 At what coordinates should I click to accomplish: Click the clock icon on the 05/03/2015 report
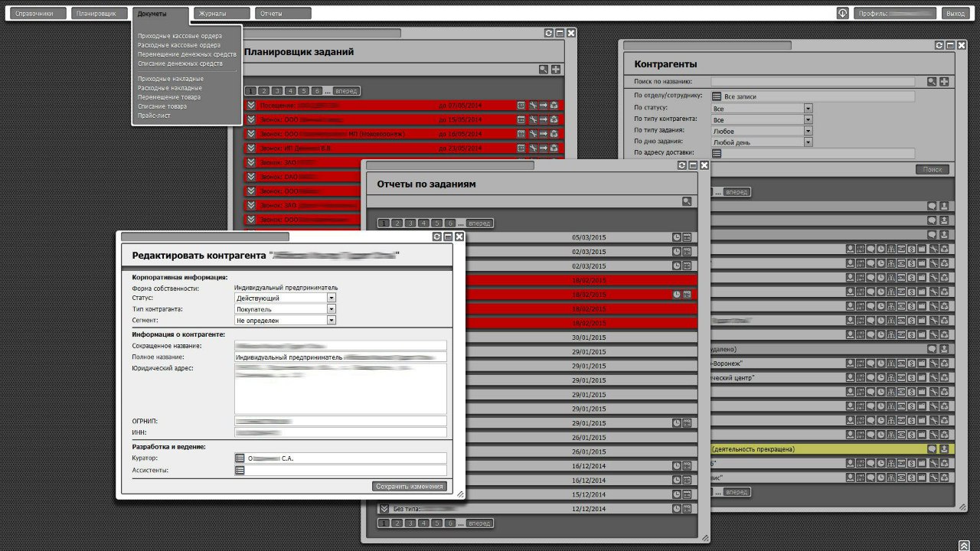(676, 237)
